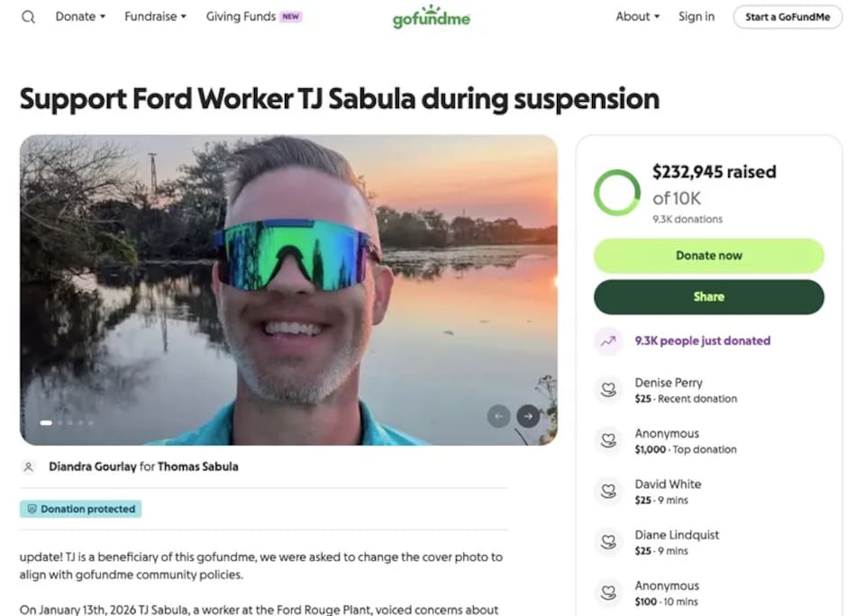This screenshot has width=856, height=616.
Task: Go to next photo with right arrow
Action: pyautogui.click(x=528, y=416)
